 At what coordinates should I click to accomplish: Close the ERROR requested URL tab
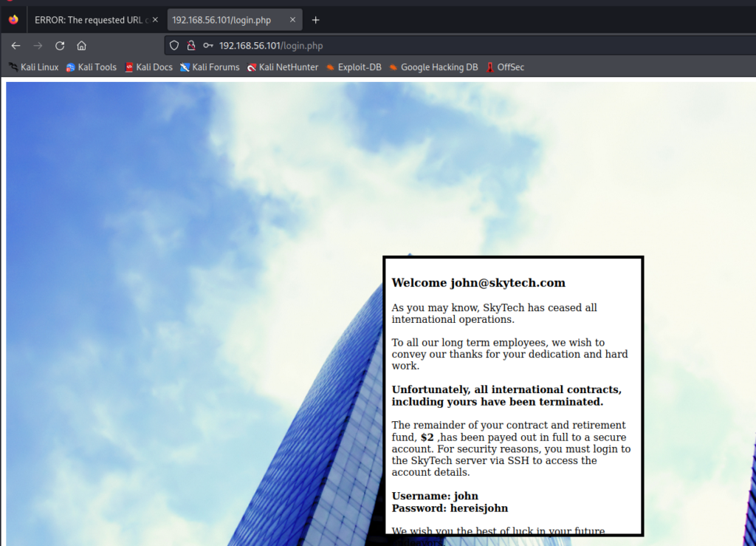(x=155, y=20)
